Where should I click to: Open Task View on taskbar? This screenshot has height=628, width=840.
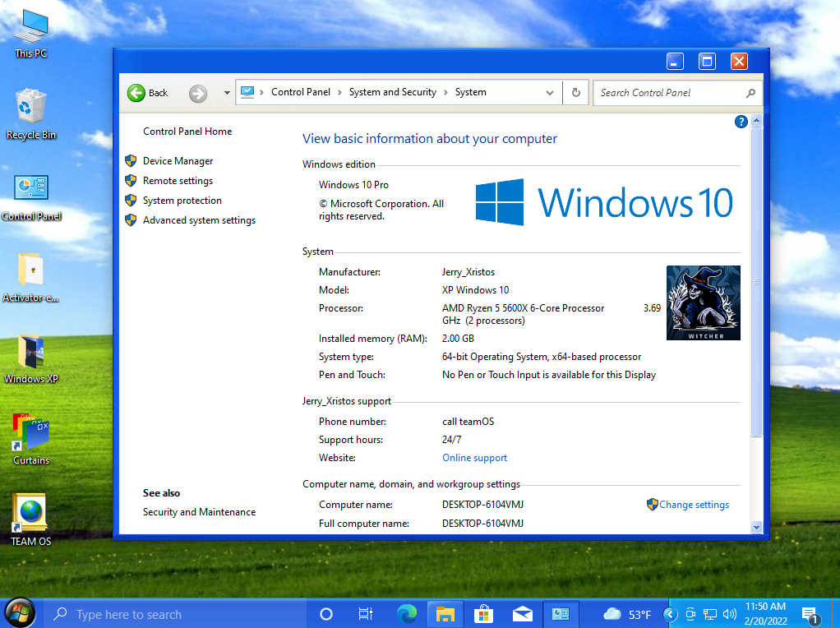(366, 614)
